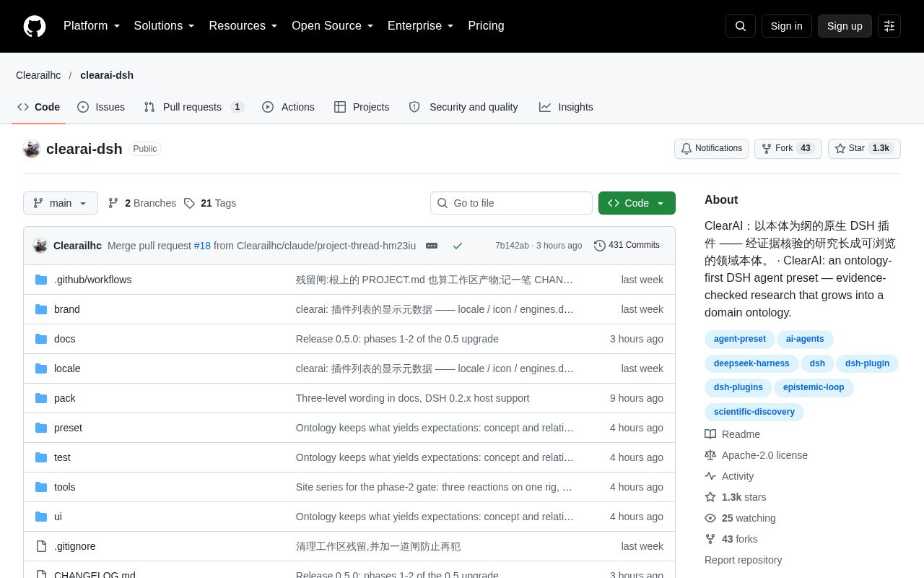Open the GitHub home logo
This screenshot has width=924, height=578.
pyautogui.click(x=35, y=26)
